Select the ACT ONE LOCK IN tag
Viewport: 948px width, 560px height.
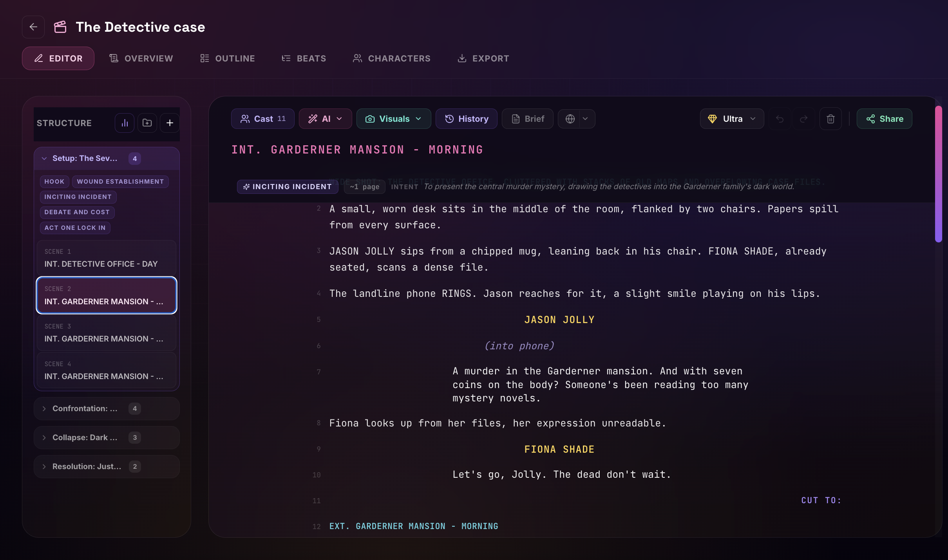[x=75, y=228]
